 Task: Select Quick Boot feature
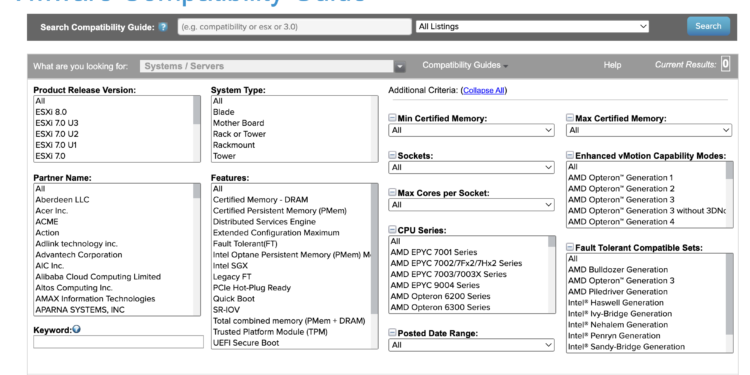233,299
